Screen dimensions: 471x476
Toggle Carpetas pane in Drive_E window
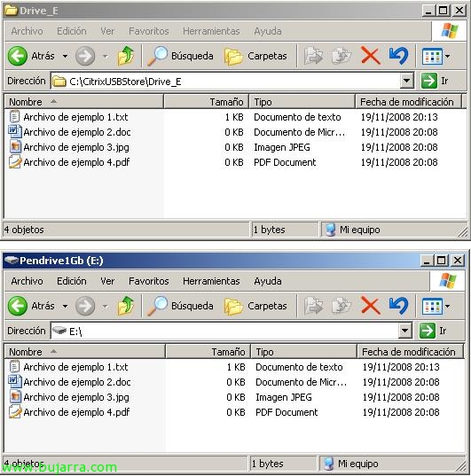click(255, 56)
